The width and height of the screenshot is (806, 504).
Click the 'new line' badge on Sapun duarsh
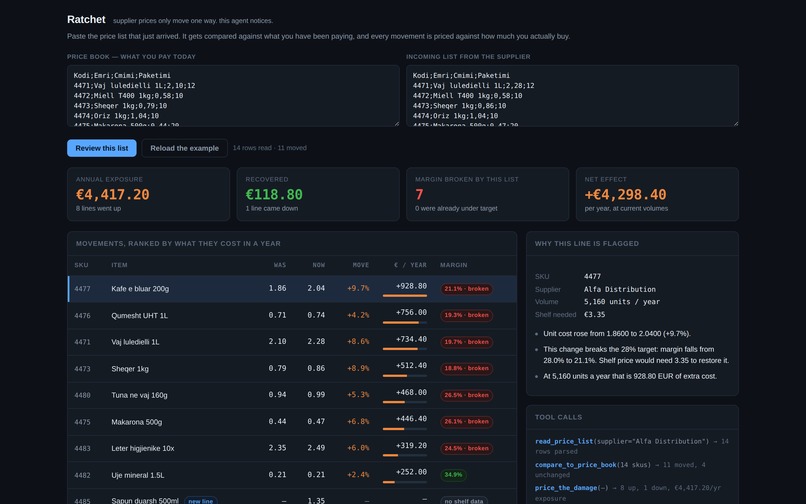[x=200, y=501]
